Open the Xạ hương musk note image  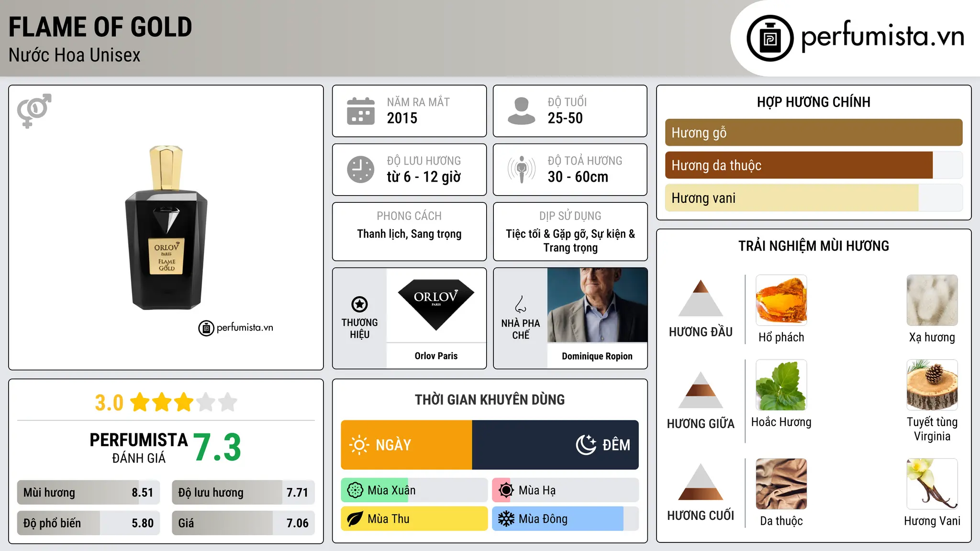(x=932, y=300)
